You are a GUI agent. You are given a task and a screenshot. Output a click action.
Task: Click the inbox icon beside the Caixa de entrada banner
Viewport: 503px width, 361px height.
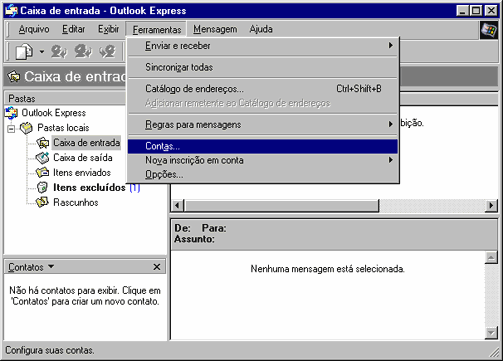tap(14, 77)
